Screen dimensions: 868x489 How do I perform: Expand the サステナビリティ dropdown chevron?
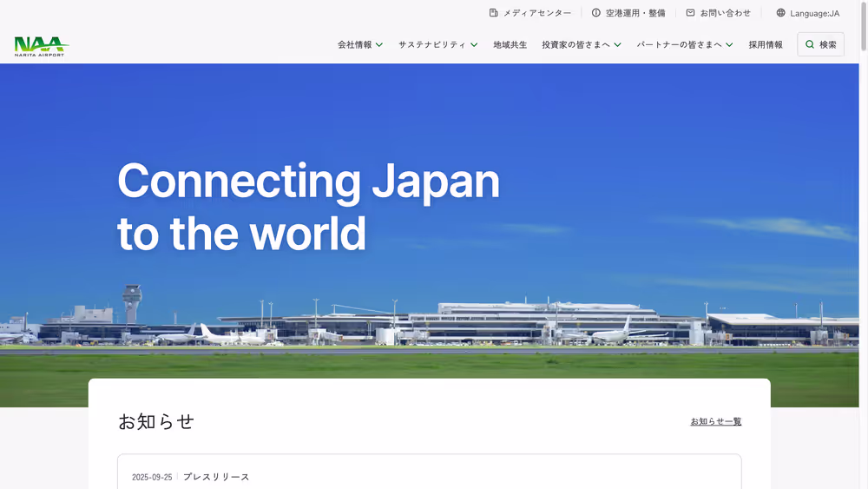(x=474, y=45)
